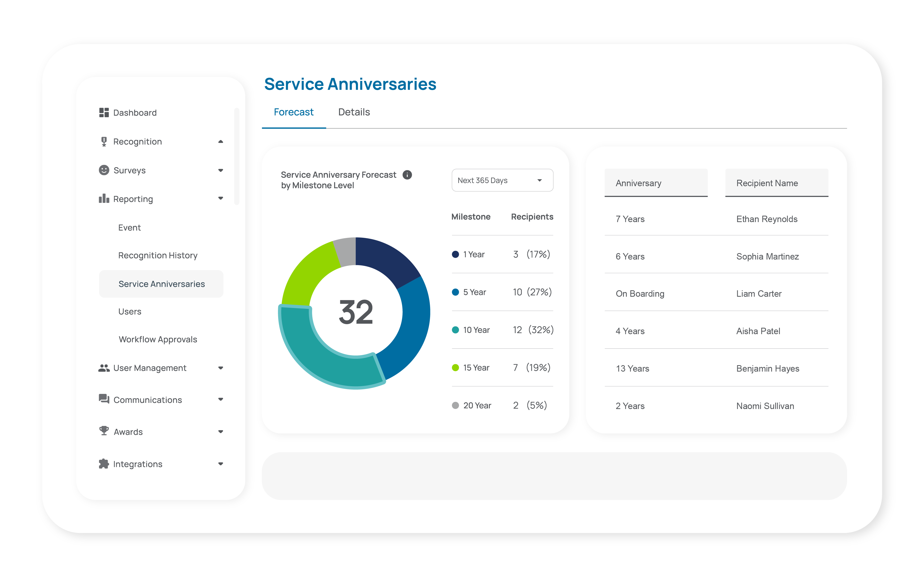This screenshot has height=577, width=924.
Task: Expand the Awards menu arrow
Action: coord(220,432)
